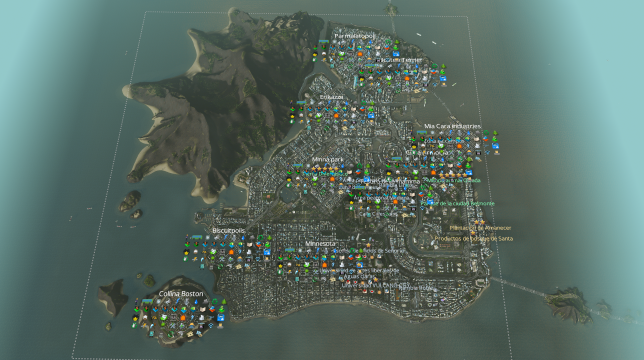This screenshot has height=360, width=644.
Task: Select orange dome icon in Collina Boston grid
Action: tap(183, 318)
